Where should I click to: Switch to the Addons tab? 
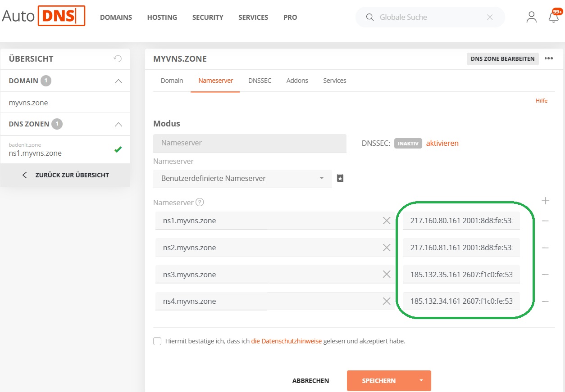[x=297, y=81]
